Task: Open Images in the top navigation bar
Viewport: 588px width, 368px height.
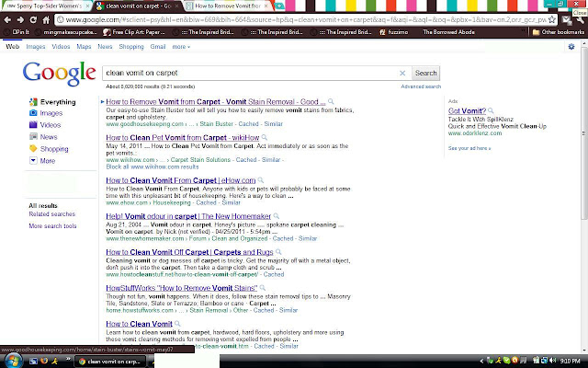Action: (x=36, y=47)
